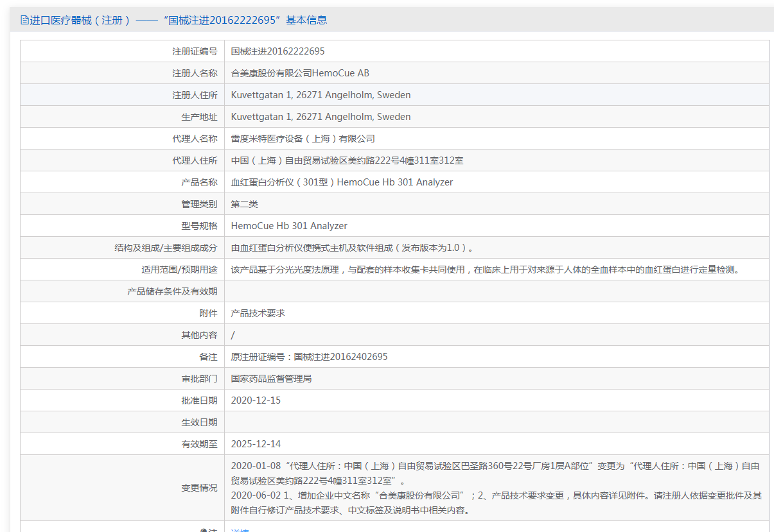774x532 pixels.
Task: Click the attachment value 产品技术要求
Action: 258,313
